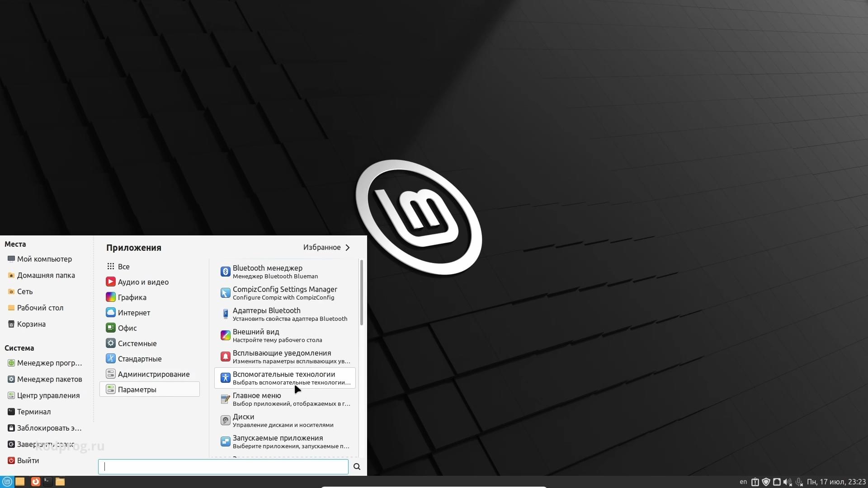This screenshot has width=868, height=488.
Task: Click Выйти power option
Action: pos(23,460)
